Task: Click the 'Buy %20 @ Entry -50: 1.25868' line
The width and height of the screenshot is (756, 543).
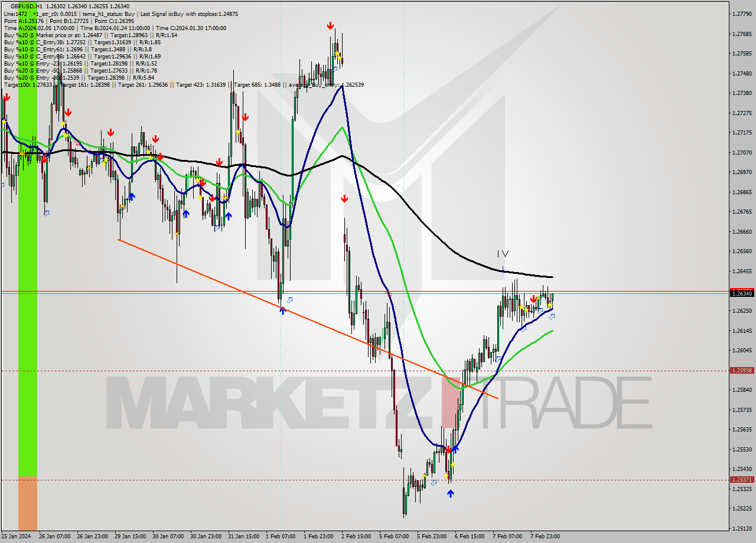Action: coord(80,70)
